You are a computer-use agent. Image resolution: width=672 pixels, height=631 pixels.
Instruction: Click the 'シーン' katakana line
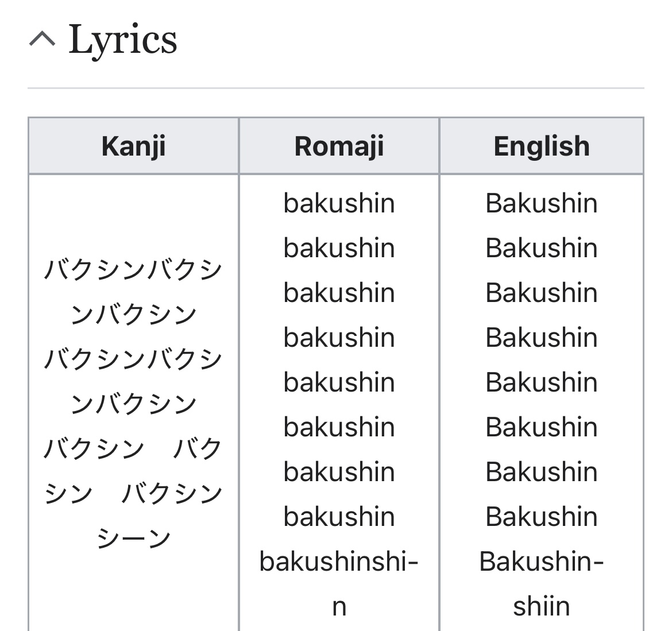133,539
